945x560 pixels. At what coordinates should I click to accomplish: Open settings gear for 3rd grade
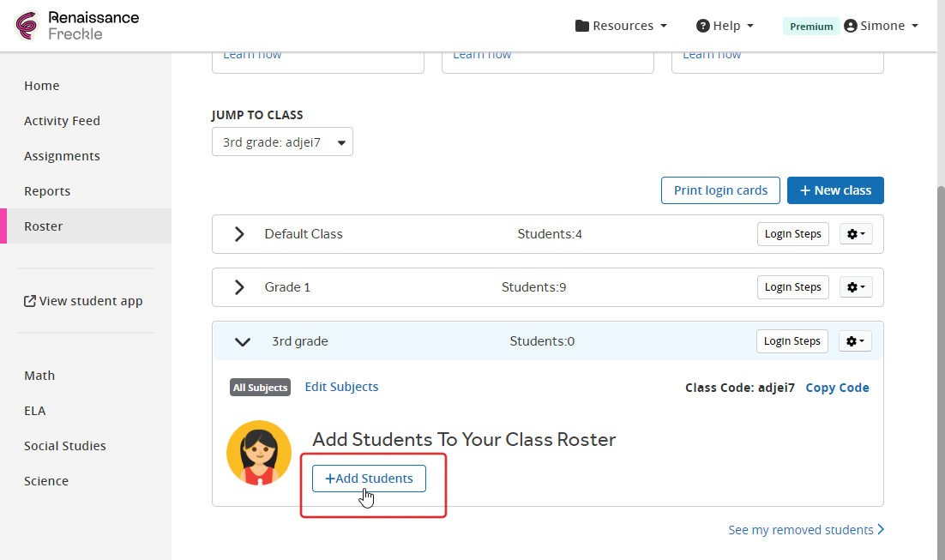point(855,341)
